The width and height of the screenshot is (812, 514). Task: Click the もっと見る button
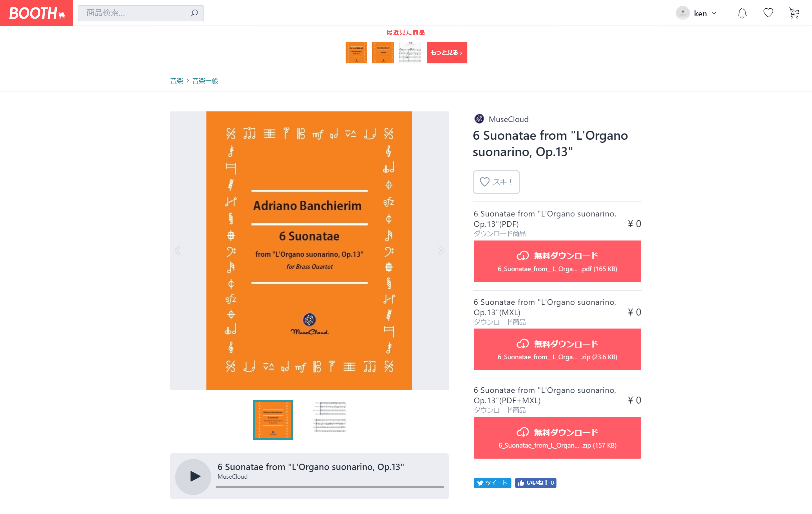(447, 53)
